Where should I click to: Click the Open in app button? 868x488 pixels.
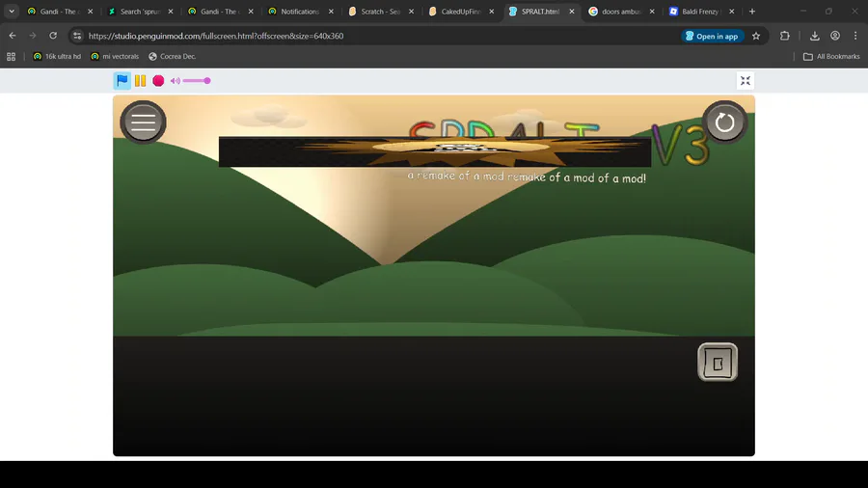click(x=712, y=36)
